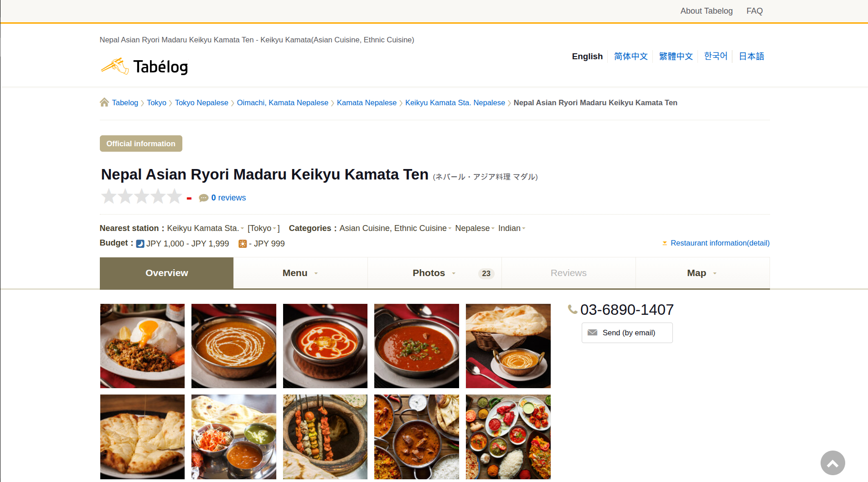Open 0 reviews link
The height and width of the screenshot is (482, 868).
point(228,198)
